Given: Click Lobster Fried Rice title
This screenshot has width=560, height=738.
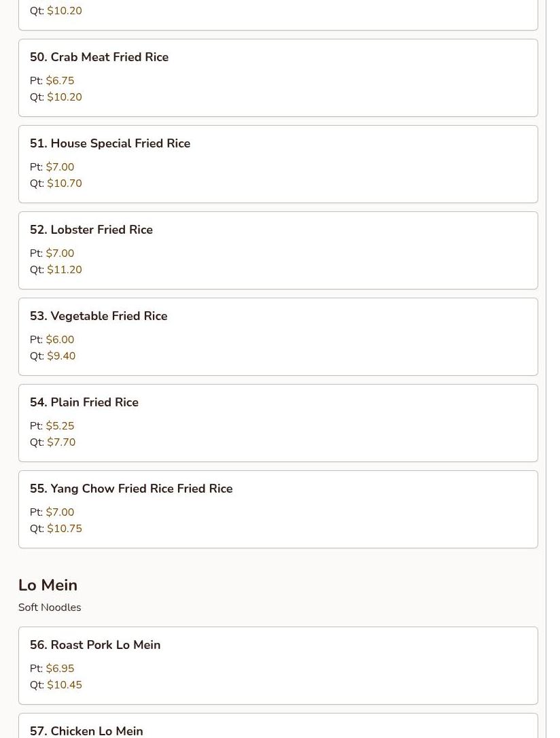Looking at the screenshot, I should pyautogui.click(x=101, y=230).
